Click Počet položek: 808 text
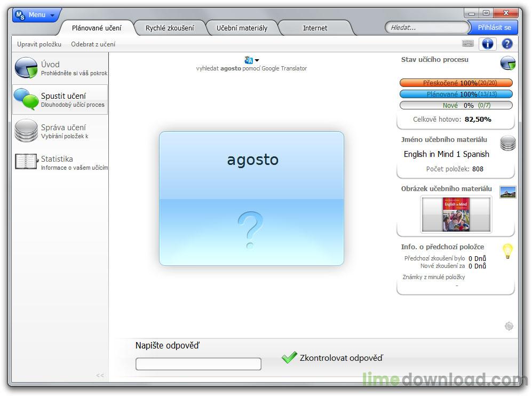This screenshot has height=396, width=532. pos(455,169)
